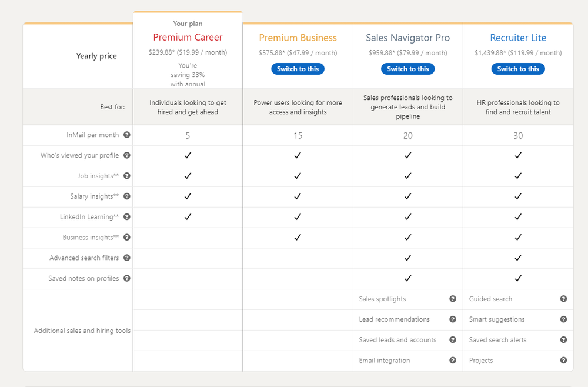Click the Recruiter Lite plan title
This screenshot has height=387, width=588.
(518, 38)
